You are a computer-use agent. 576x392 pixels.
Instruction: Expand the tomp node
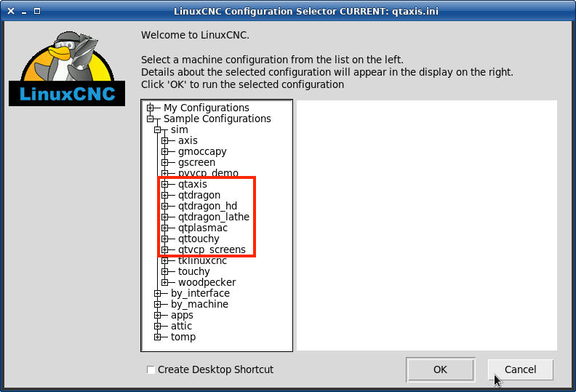tap(158, 337)
